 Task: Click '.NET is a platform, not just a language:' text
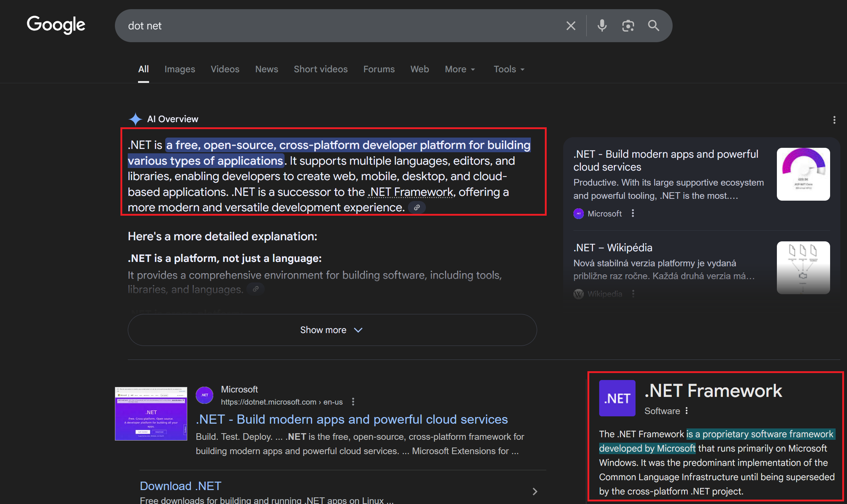pyautogui.click(x=225, y=259)
